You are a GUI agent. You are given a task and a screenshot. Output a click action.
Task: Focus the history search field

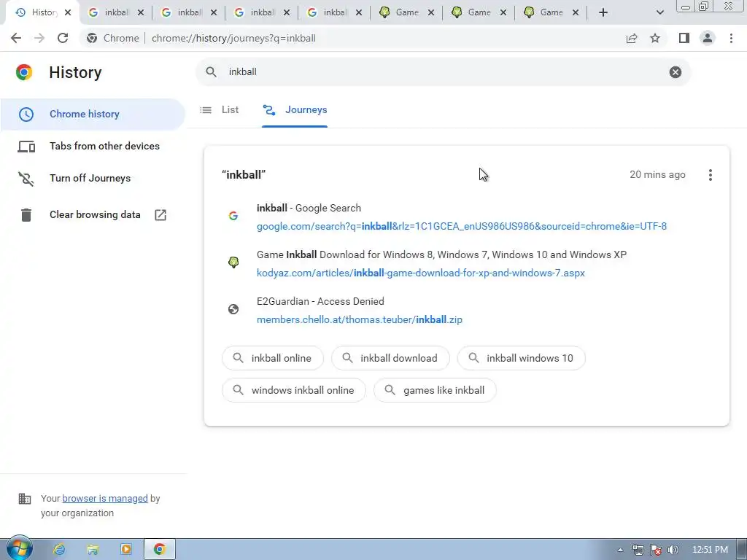443,72
